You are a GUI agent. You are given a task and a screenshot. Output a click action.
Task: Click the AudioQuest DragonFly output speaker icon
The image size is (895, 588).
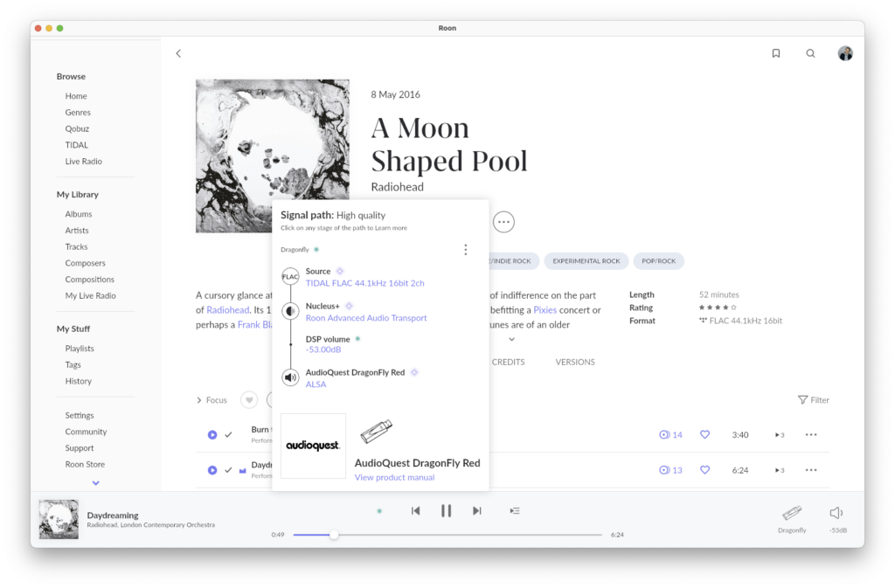pyautogui.click(x=290, y=377)
